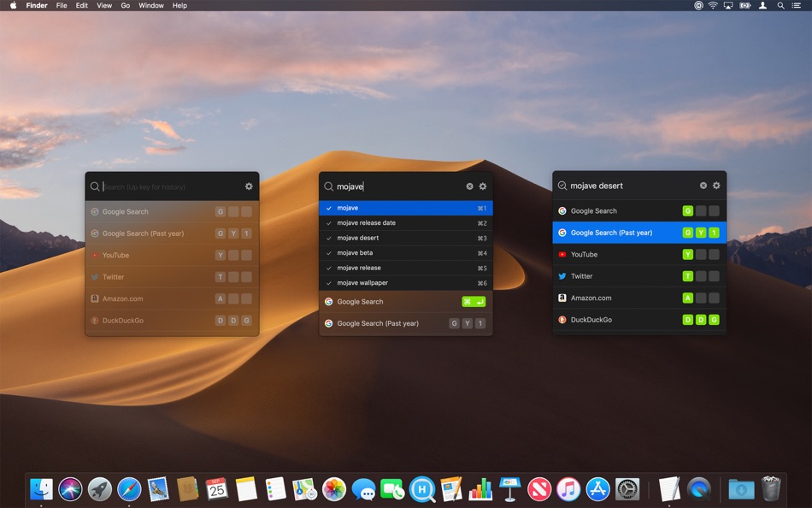
Task: Choose the "mojave release date" suggestion
Action: point(406,223)
